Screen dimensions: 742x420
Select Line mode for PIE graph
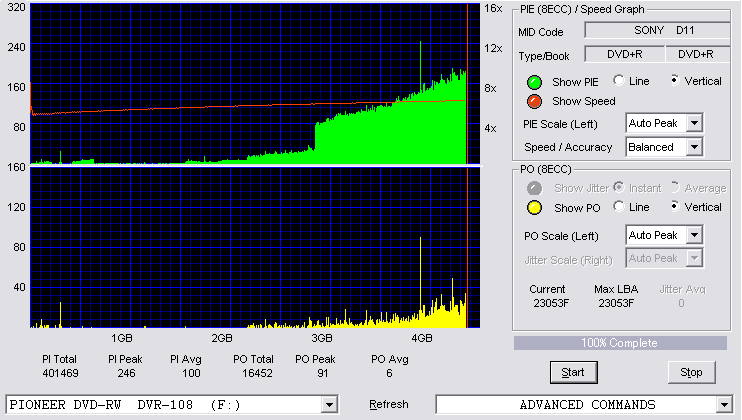point(618,80)
